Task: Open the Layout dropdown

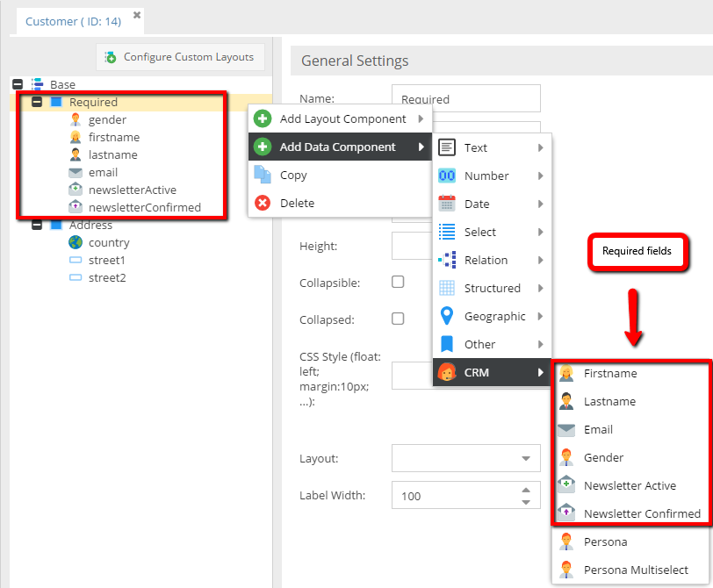Action: coord(526,458)
